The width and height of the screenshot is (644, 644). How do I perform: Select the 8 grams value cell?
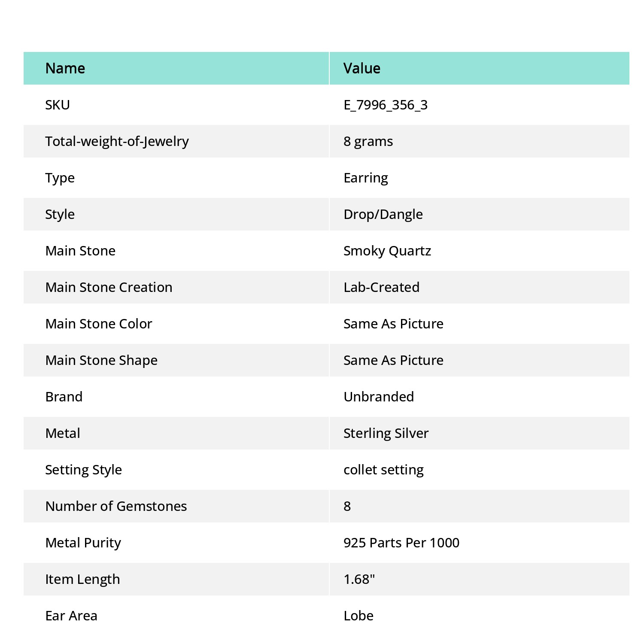coord(480,141)
